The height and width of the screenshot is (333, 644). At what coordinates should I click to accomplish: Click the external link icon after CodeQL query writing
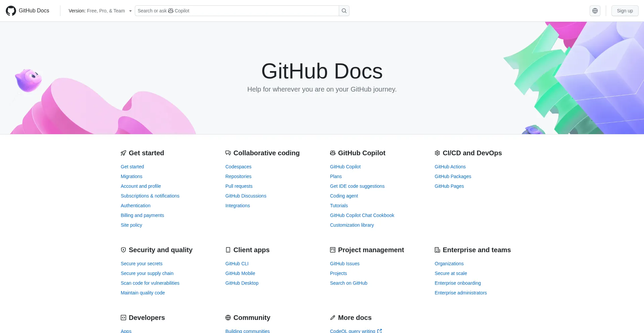click(x=379, y=331)
